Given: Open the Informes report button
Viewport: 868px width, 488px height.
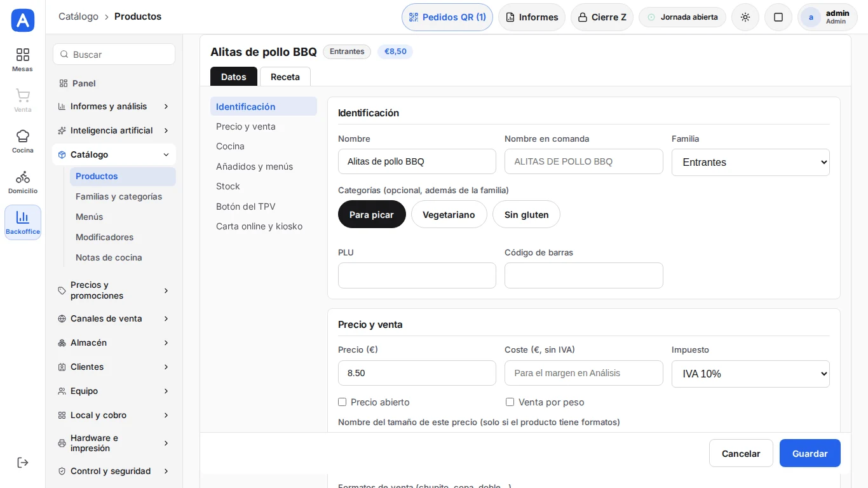Looking at the screenshot, I should coord(532,17).
